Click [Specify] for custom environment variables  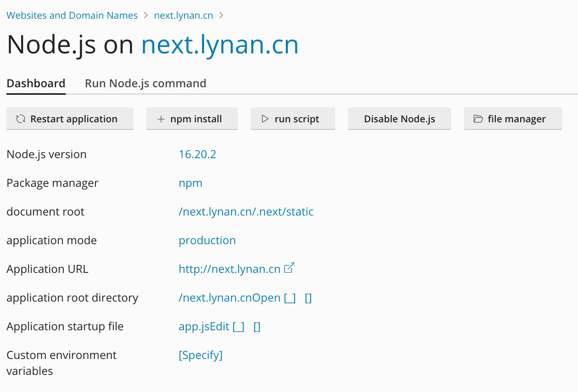(201, 355)
